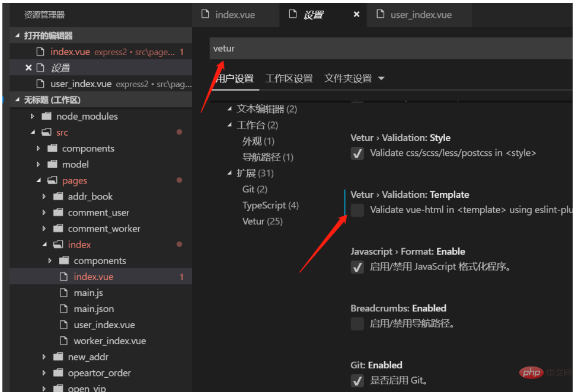Screen dimensions: 578x392
Task: Click the pages folder icon
Action: pos(52,181)
